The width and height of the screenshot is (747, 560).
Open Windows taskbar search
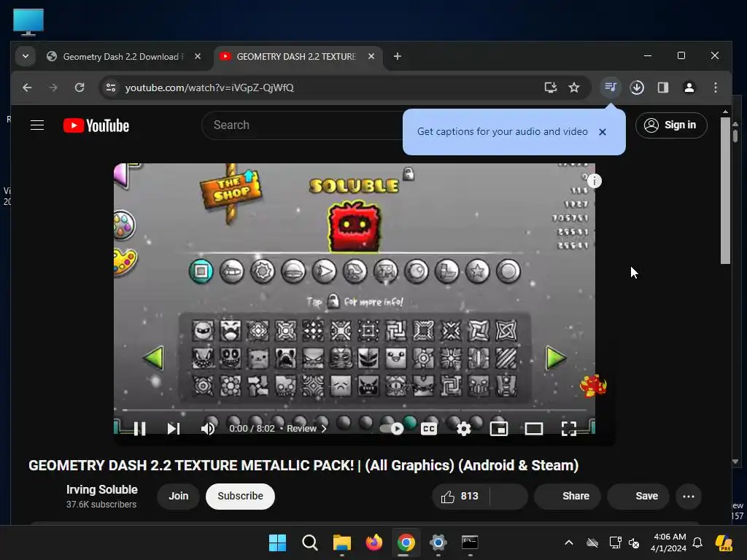pyautogui.click(x=309, y=542)
